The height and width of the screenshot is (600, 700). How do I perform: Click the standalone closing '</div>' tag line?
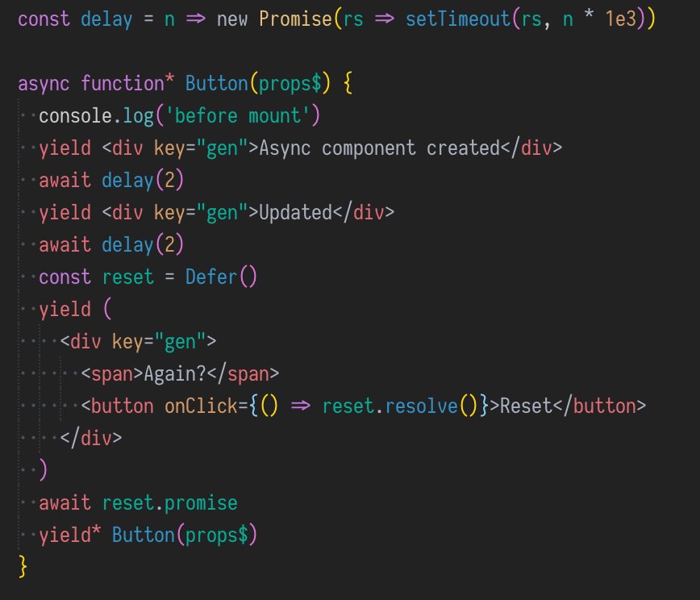coord(90,438)
